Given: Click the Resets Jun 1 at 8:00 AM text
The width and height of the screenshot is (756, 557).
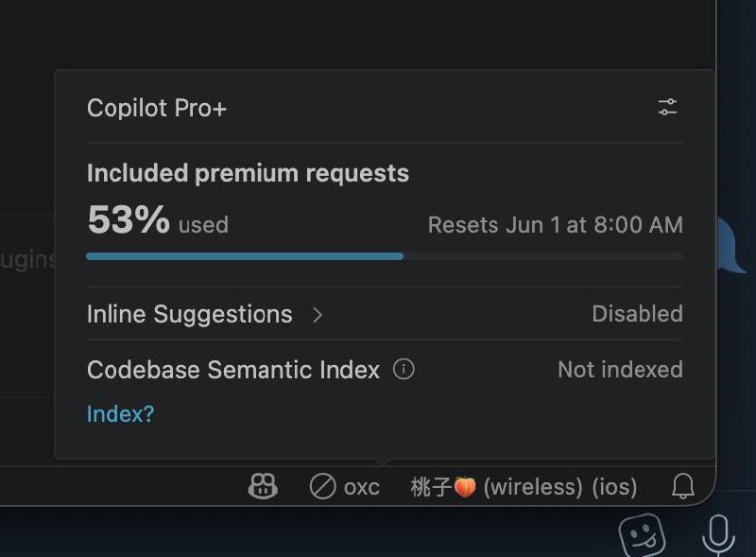Looking at the screenshot, I should pos(556,224).
